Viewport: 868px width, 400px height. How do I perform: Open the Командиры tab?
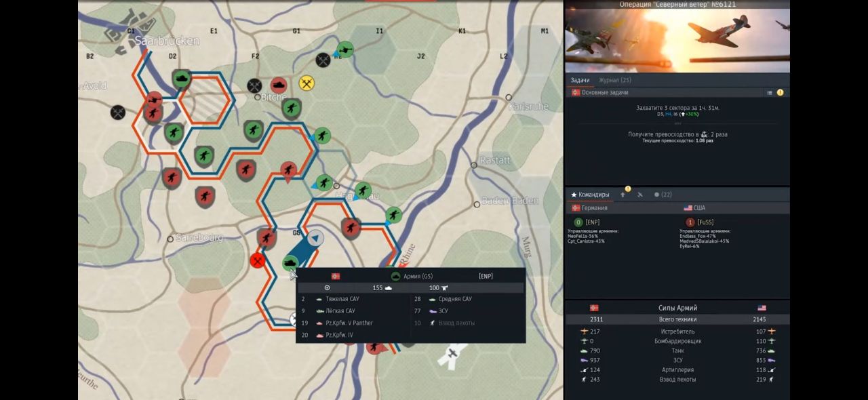coord(590,195)
